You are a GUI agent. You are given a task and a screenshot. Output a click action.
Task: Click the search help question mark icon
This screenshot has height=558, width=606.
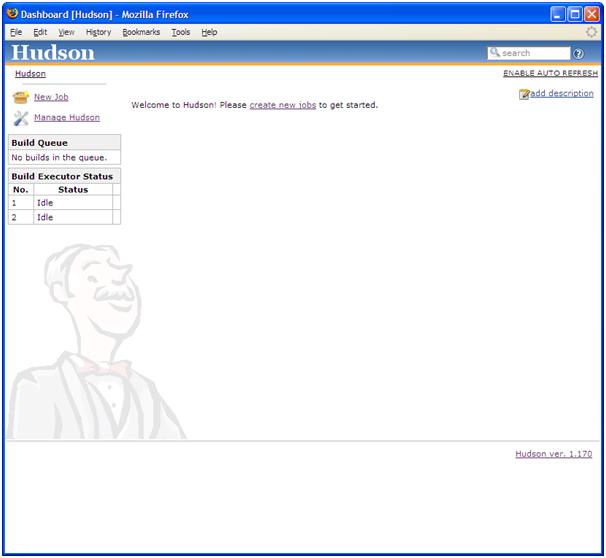point(578,54)
